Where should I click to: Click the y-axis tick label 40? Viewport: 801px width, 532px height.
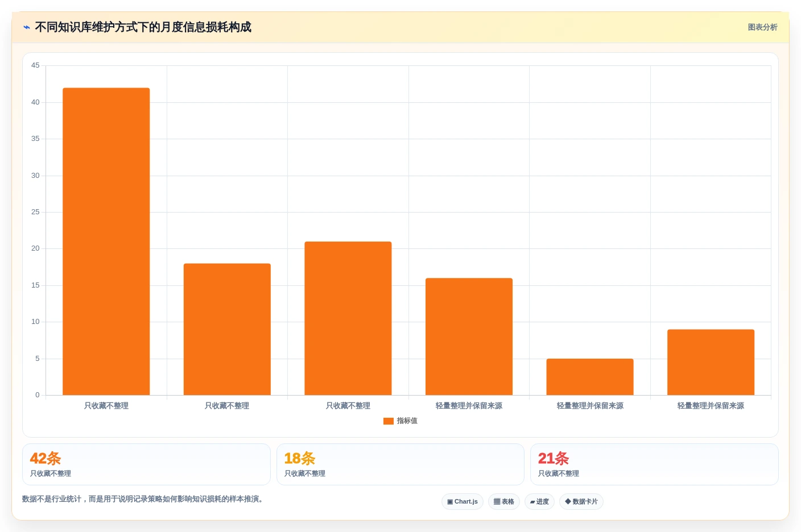[x=35, y=102]
